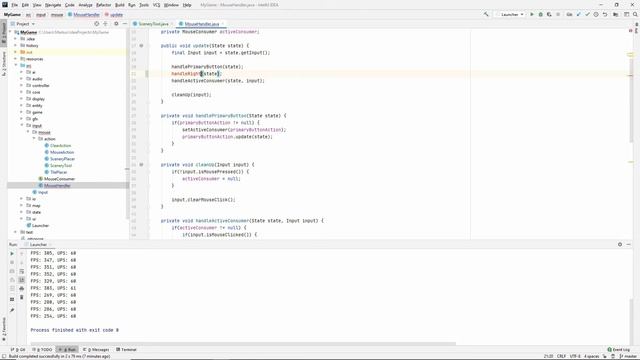Click the Rollback undo arrow icon
The image size is (640, 360).
click(605, 14)
